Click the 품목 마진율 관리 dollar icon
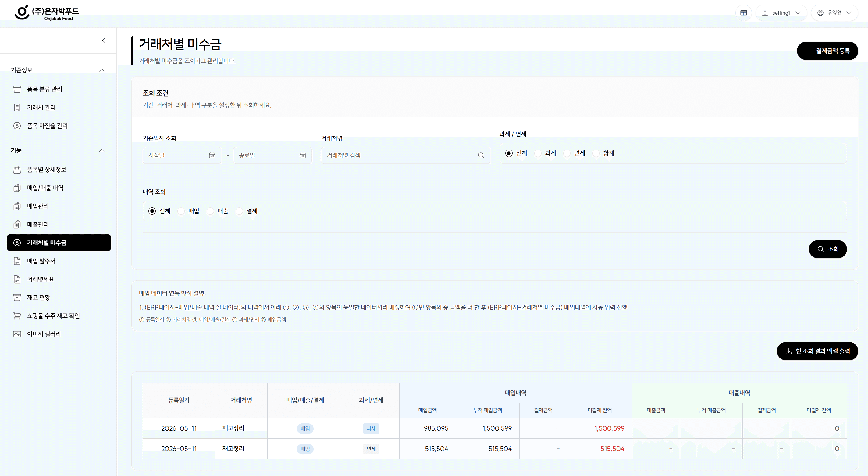 [x=17, y=126]
